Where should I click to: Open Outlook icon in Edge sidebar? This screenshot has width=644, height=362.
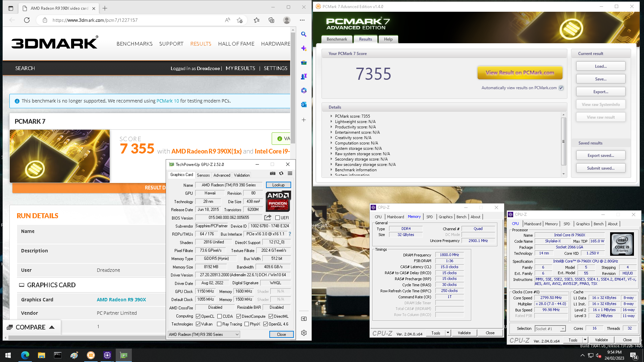[x=304, y=105]
